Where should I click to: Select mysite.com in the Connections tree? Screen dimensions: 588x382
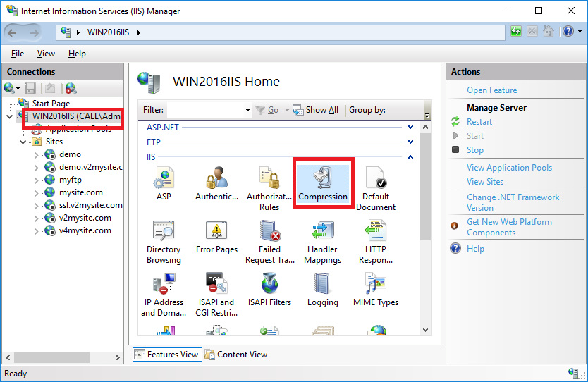(x=80, y=192)
